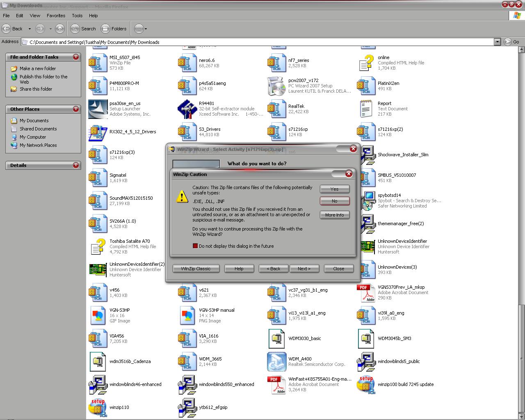Select the online help file icon

366,63
